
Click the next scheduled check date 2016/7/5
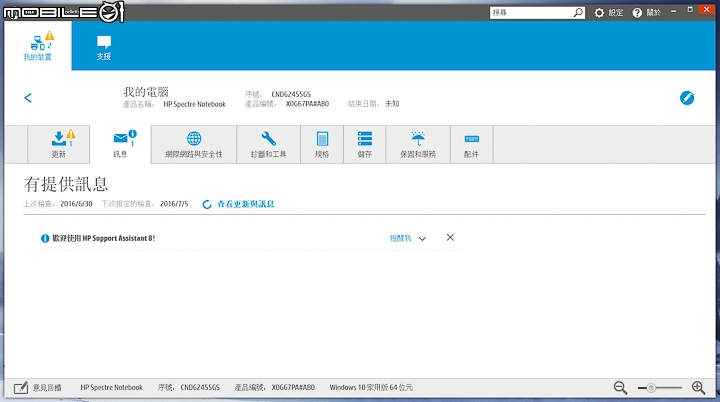pos(174,204)
